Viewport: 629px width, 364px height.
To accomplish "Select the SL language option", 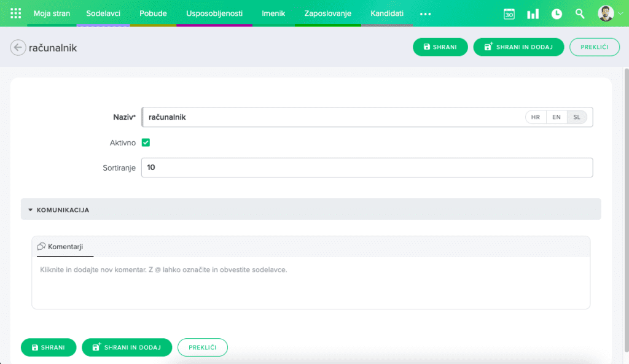I will point(577,117).
